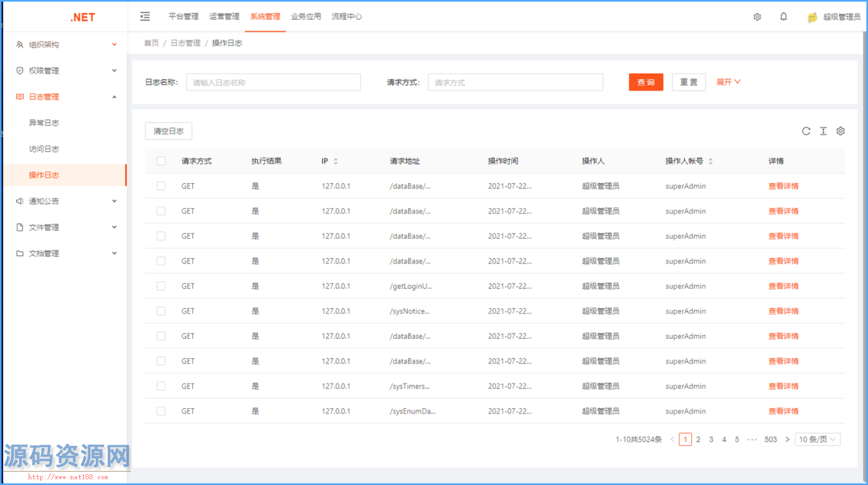Collapse the sidebar menu toggle icon
Viewport: 868px width, 485px height.
[145, 17]
